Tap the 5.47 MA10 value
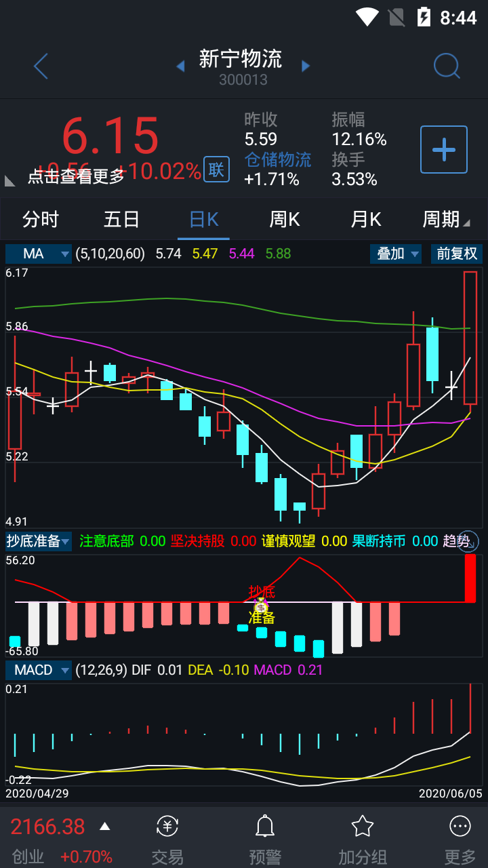 tap(205, 254)
